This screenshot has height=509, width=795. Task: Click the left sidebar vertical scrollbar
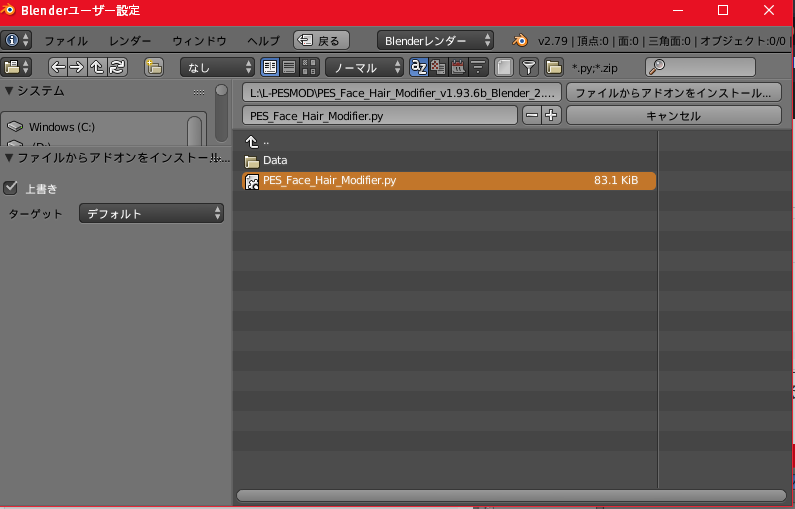pos(221,113)
